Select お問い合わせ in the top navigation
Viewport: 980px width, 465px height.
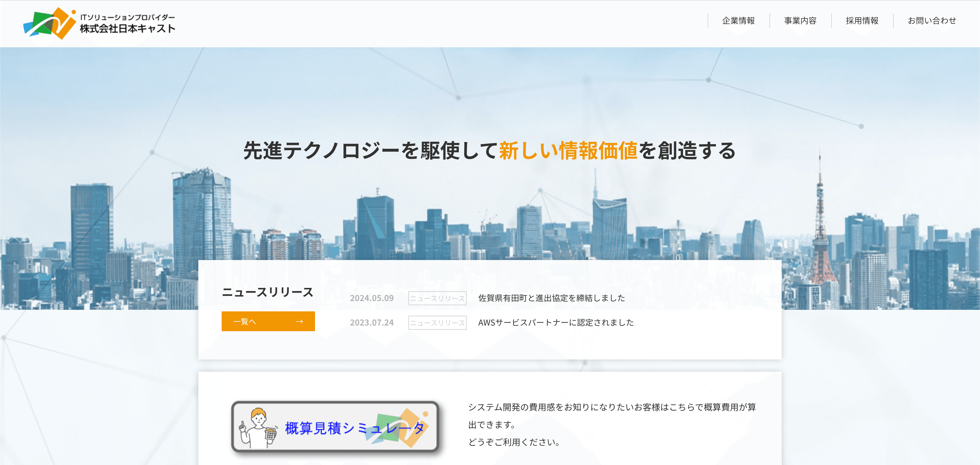pyautogui.click(x=932, y=20)
